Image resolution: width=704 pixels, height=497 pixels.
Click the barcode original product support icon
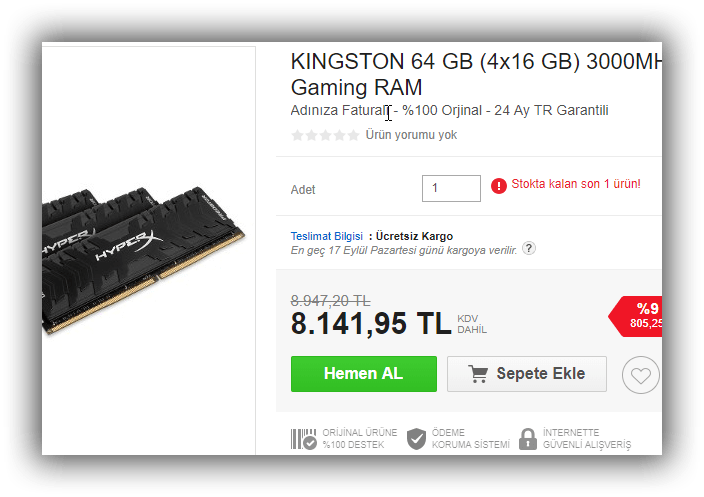[304, 439]
